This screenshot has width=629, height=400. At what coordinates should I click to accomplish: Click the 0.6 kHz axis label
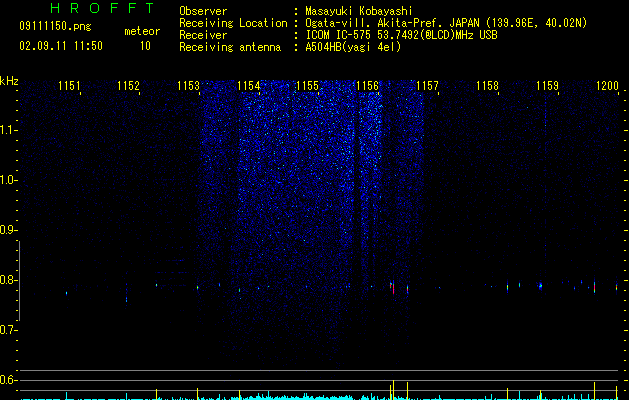click(x=8, y=380)
